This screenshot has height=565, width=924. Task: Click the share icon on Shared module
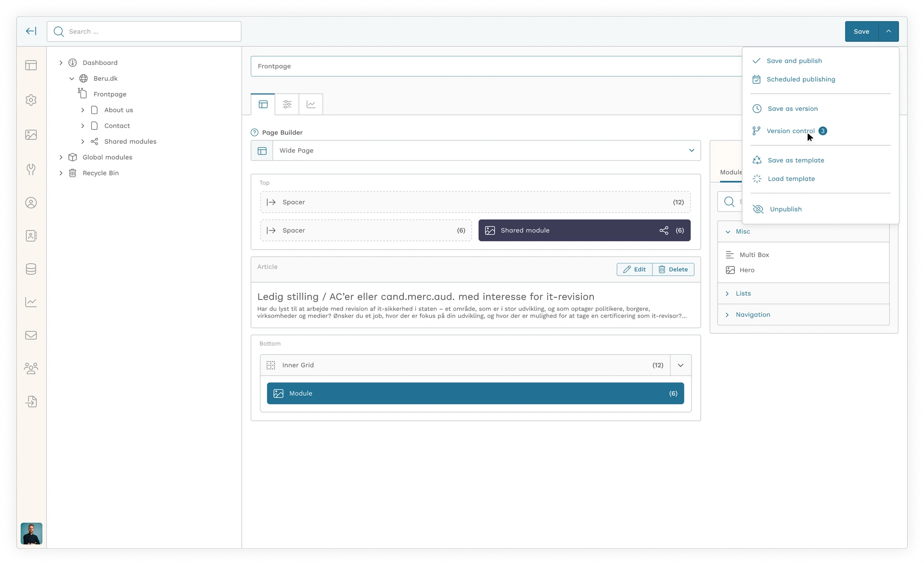[x=664, y=230]
